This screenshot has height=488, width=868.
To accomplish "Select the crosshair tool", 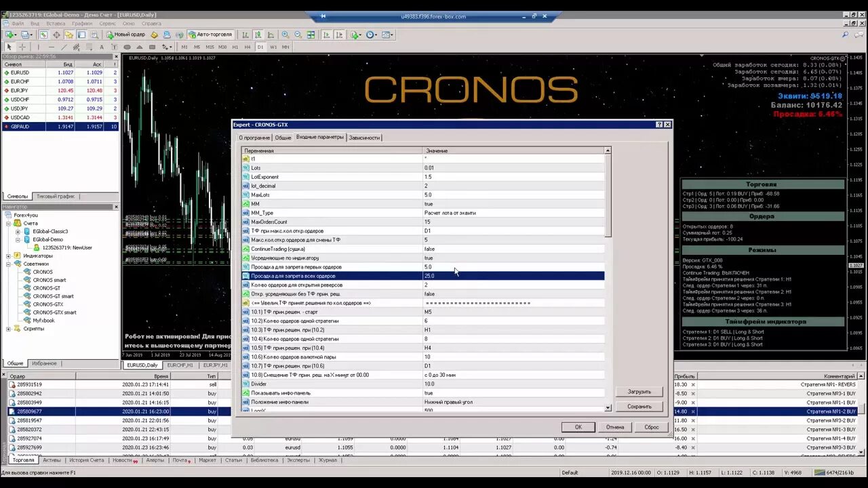I will click(22, 47).
